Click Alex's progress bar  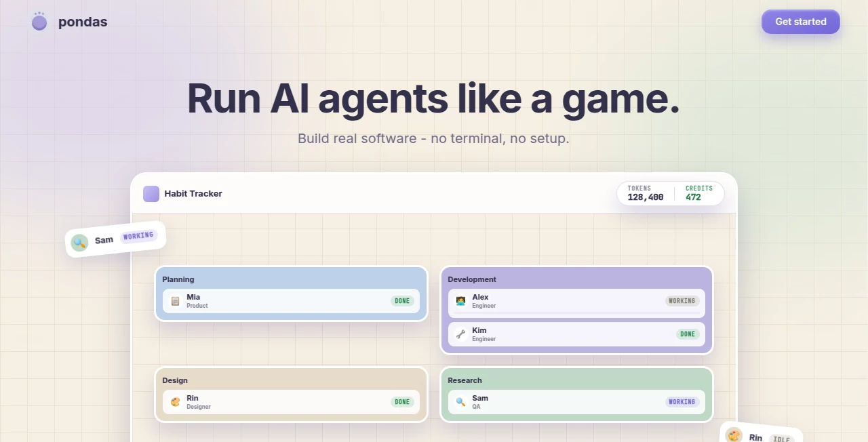point(576,313)
